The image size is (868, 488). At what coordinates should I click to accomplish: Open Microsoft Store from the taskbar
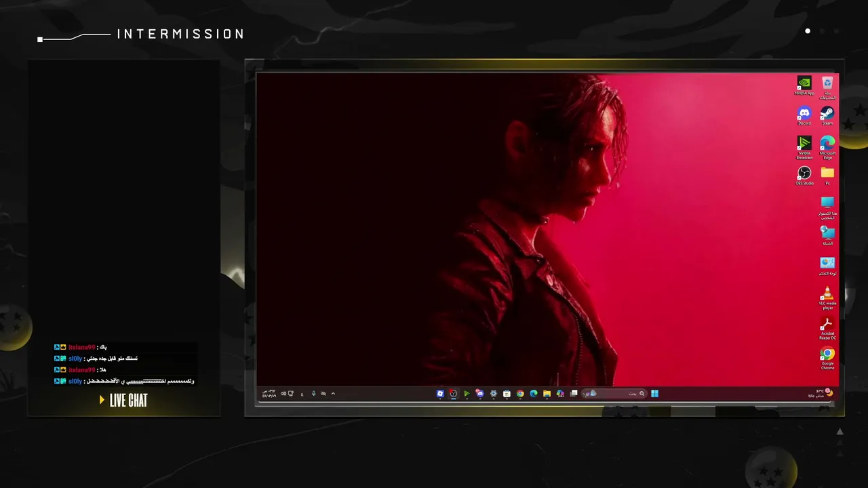click(507, 393)
